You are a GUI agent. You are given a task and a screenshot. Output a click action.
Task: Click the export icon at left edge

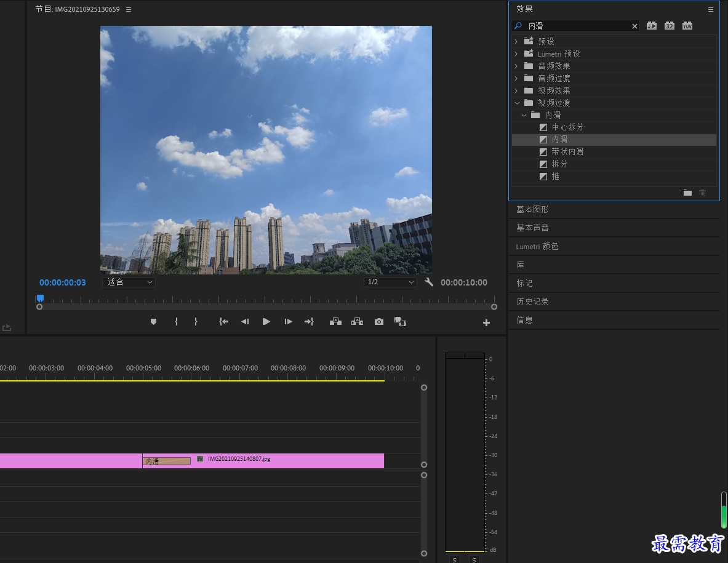(x=7, y=328)
